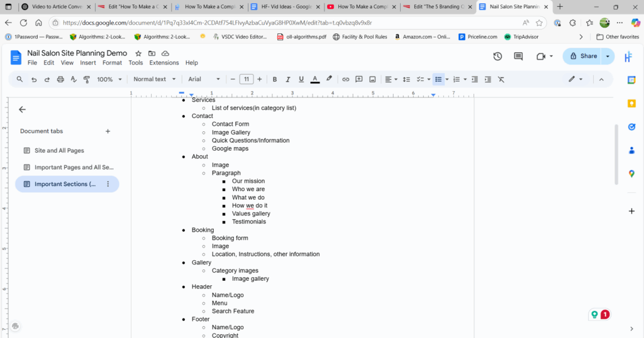
Task: Print the document
Action: pos(60,80)
